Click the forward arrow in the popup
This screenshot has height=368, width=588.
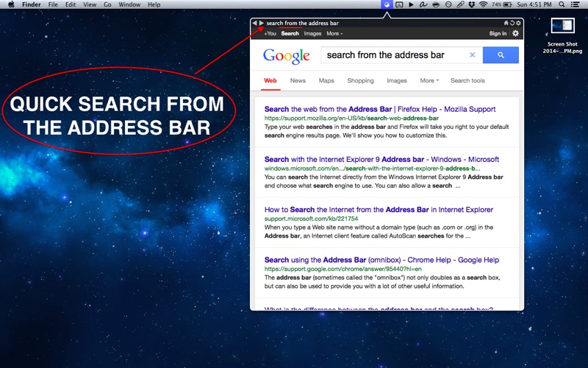[262, 23]
